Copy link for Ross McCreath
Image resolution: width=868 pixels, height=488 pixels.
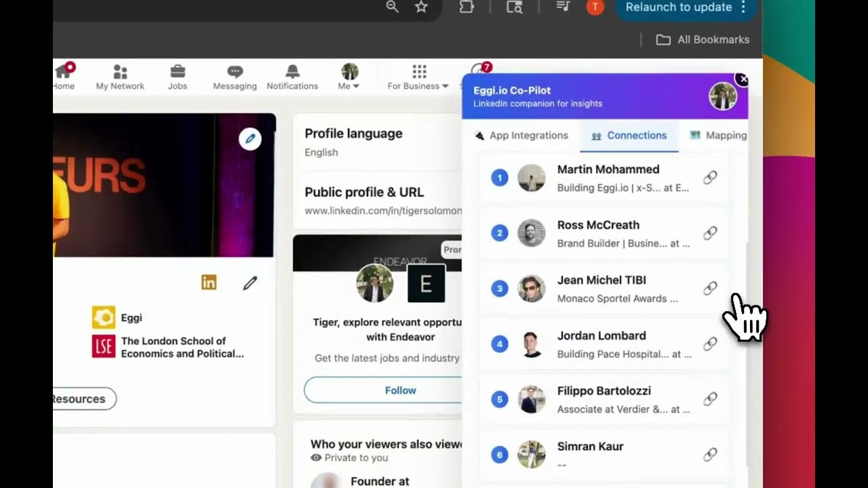click(x=710, y=233)
